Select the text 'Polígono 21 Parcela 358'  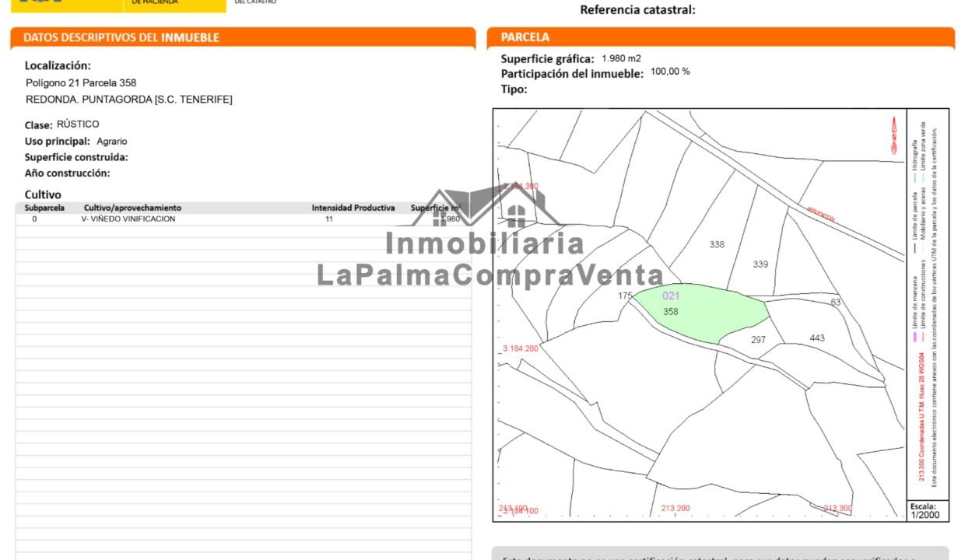81,82
